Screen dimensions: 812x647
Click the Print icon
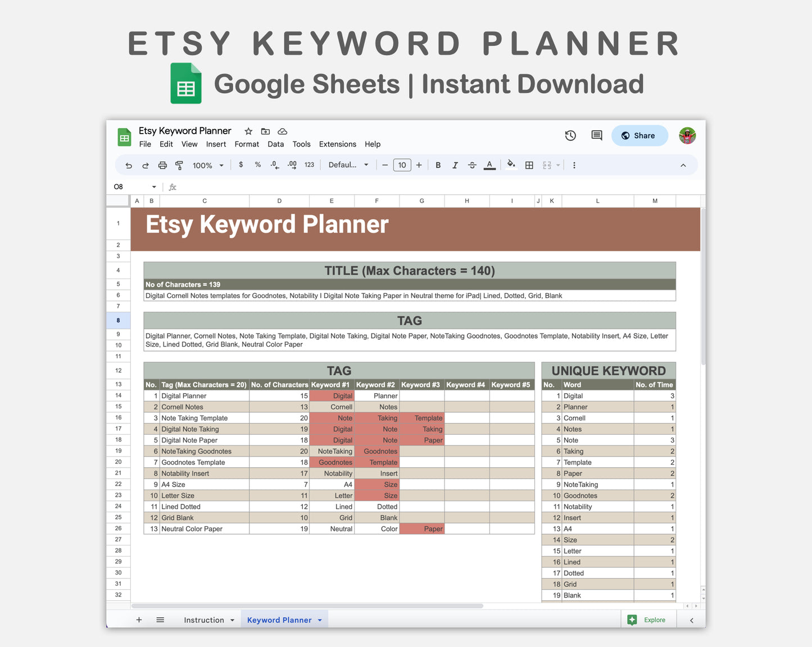pos(162,165)
